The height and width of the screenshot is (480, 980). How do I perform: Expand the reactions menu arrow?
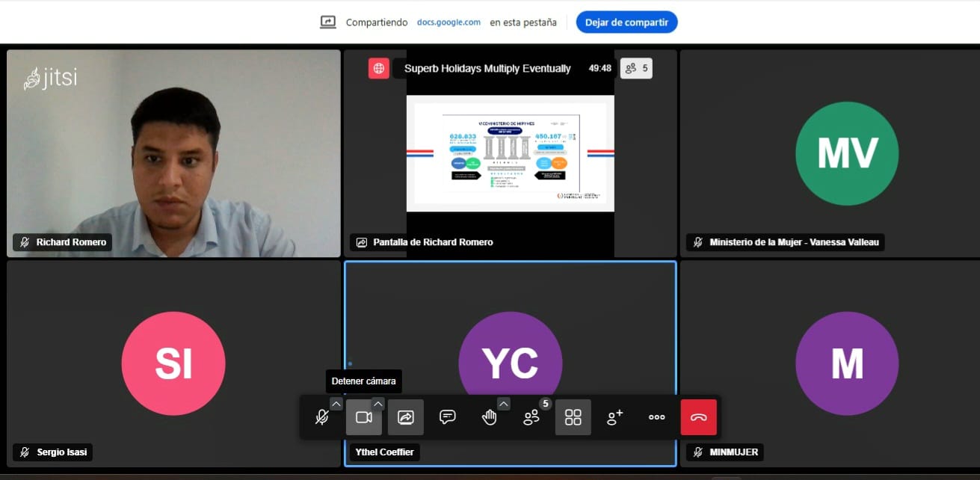(504, 404)
